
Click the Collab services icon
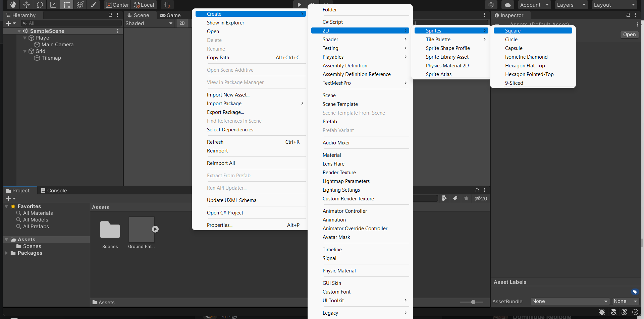coord(491,5)
